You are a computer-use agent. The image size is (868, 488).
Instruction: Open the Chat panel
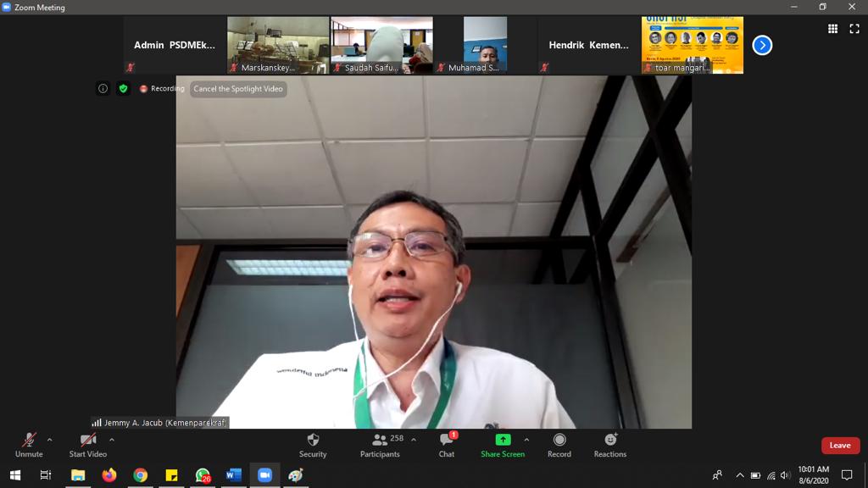(447, 444)
